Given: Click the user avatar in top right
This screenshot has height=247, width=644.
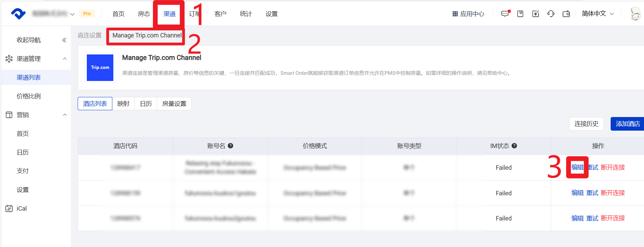Looking at the screenshot, I should click(x=635, y=14).
